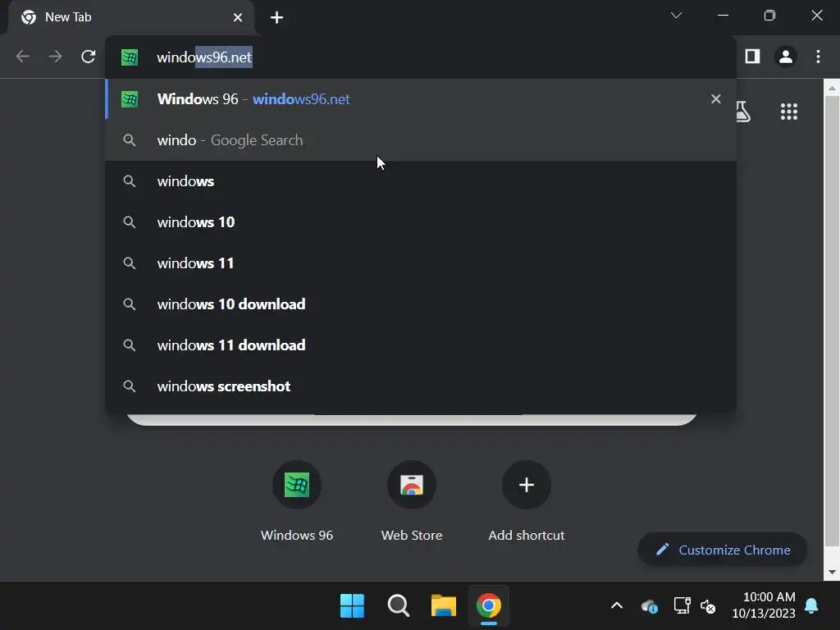Screen dimensions: 840x630
Task: Click the back navigation arrow
Action: [x=22, y=57]
